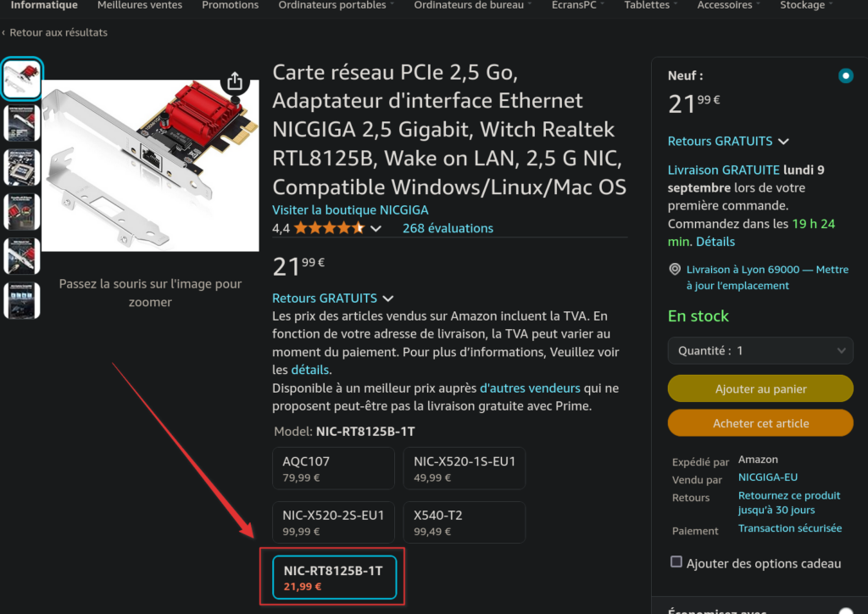The width and height of the screenshot is (868, 614).
Task: Click the star rating icons
Action: coord(329,228)
